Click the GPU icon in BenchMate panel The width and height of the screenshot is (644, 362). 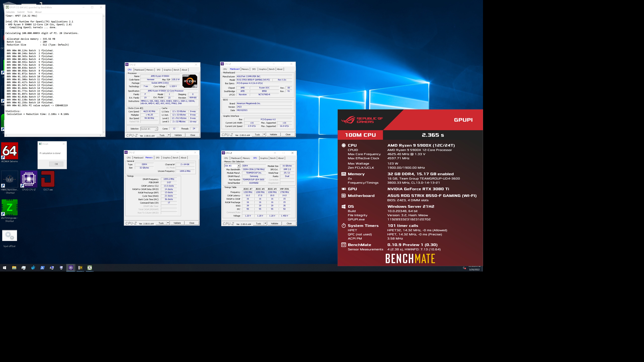click(344, 189)
